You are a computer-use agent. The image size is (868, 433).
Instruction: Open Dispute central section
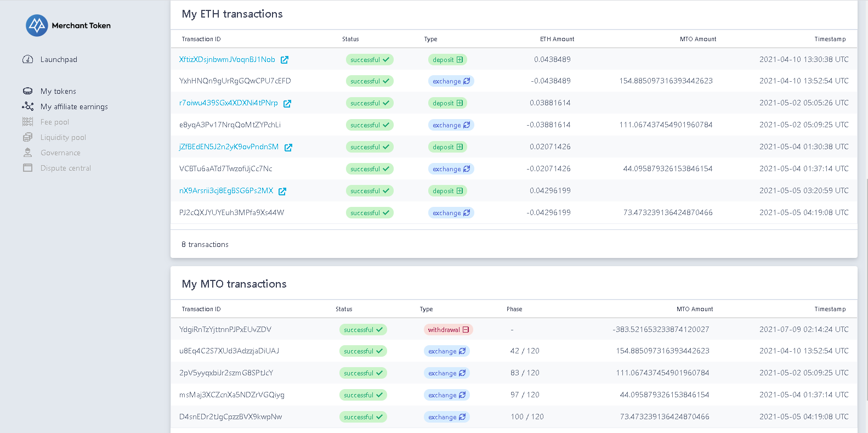66,168
